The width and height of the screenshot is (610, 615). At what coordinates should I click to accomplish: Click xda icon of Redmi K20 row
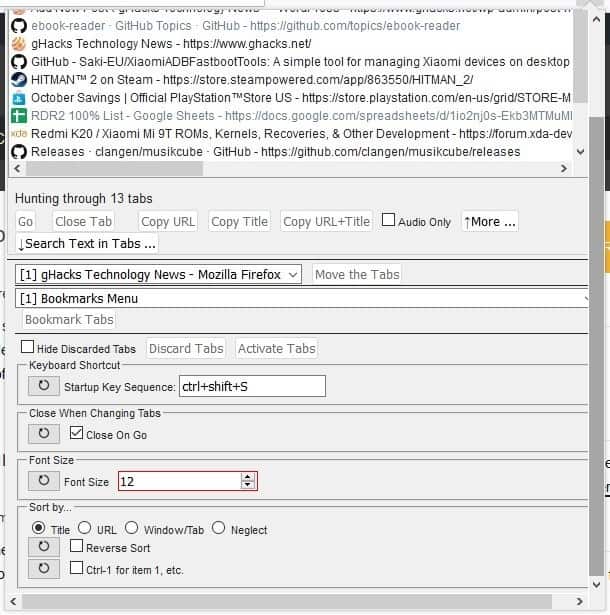click(18, 134)
